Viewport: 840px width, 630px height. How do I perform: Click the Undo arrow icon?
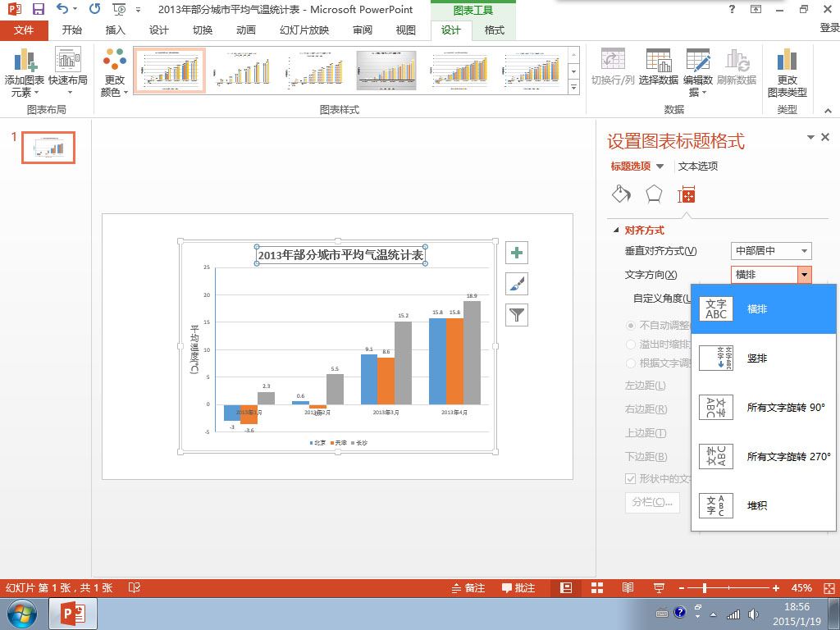pos(62,8)
